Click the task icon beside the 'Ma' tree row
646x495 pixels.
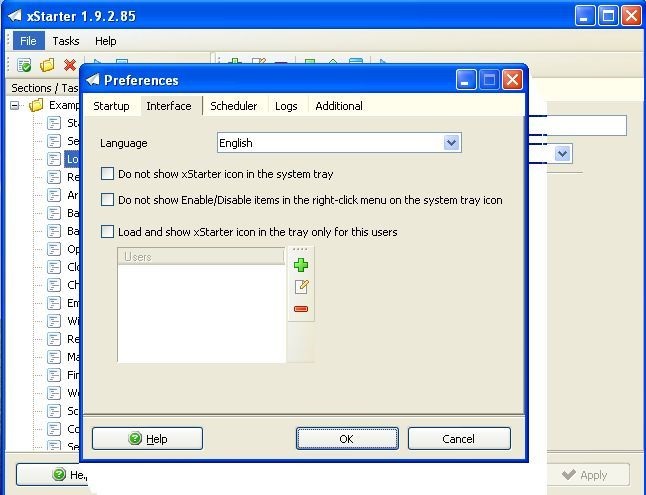[54, 357]
